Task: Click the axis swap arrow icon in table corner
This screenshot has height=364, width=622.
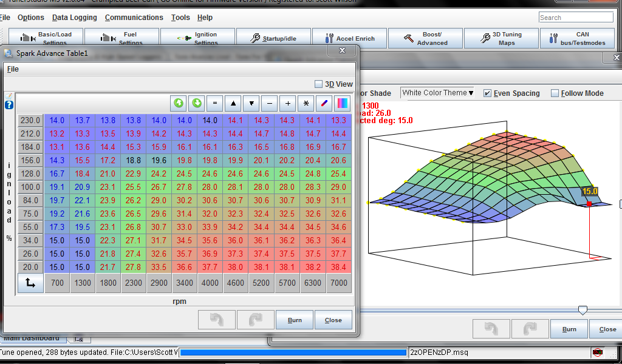Action: click(x=30, y=283)
